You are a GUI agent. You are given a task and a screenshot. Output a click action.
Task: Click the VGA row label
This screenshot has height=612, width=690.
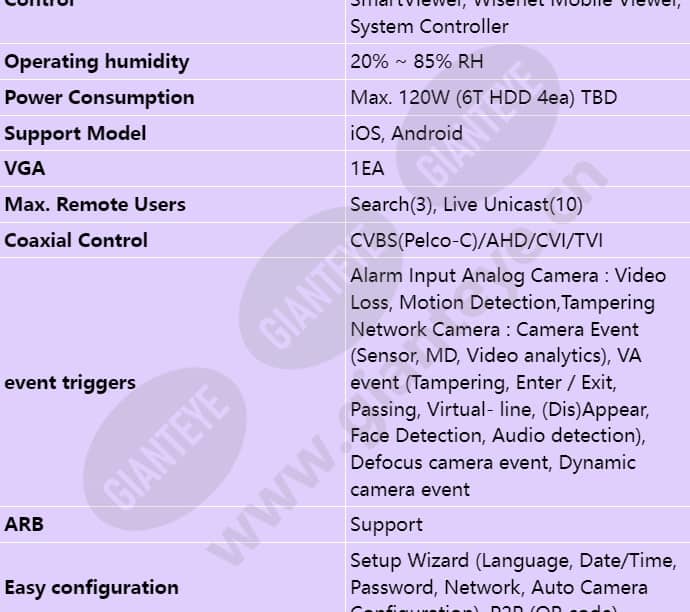25,169
